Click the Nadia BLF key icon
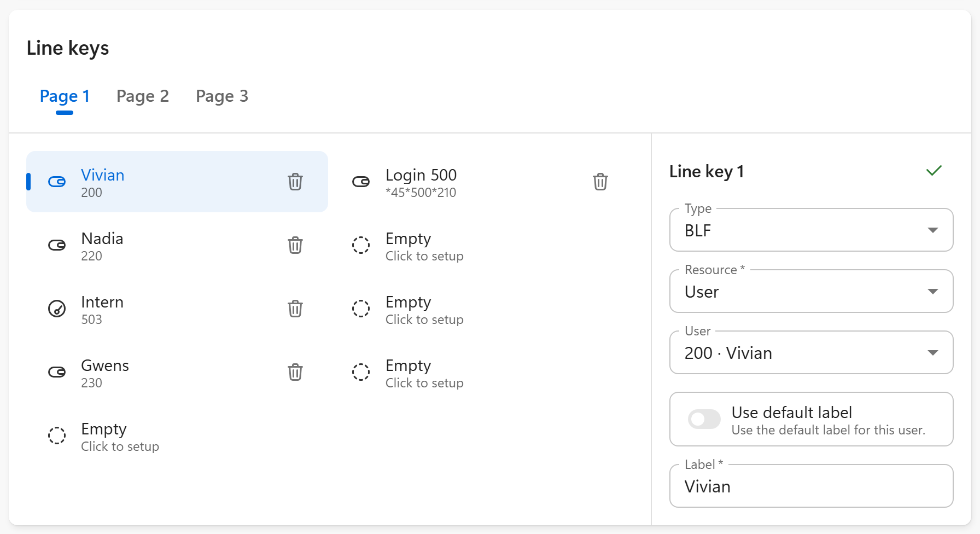The image size is (980, 534). coord(57,245)
